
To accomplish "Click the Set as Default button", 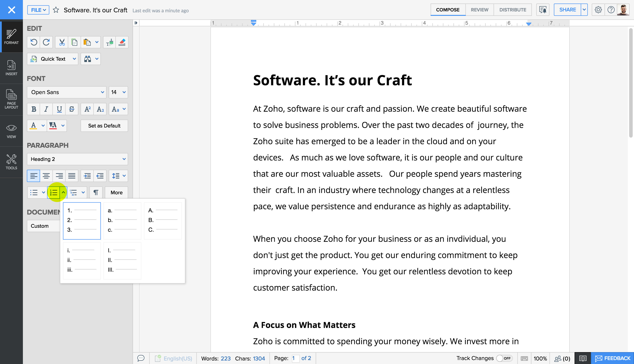I will [x=104, y=126].
